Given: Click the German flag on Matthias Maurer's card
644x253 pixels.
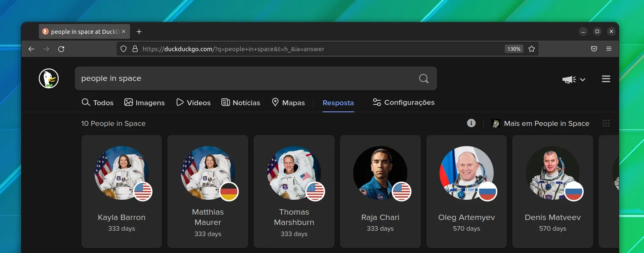Looking at the screenshot, I should (229, 192).
